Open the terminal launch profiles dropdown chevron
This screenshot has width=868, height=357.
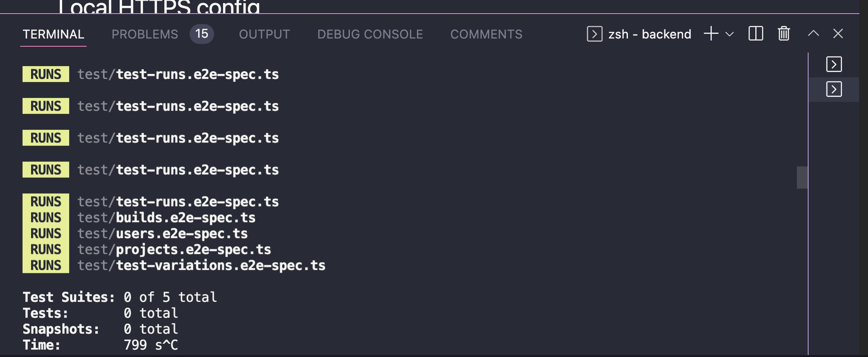tap(730, 35)
